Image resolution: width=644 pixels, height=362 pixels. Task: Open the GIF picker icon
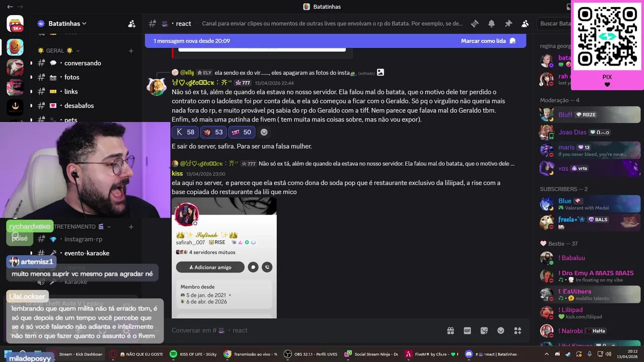(x=467, y=330)
